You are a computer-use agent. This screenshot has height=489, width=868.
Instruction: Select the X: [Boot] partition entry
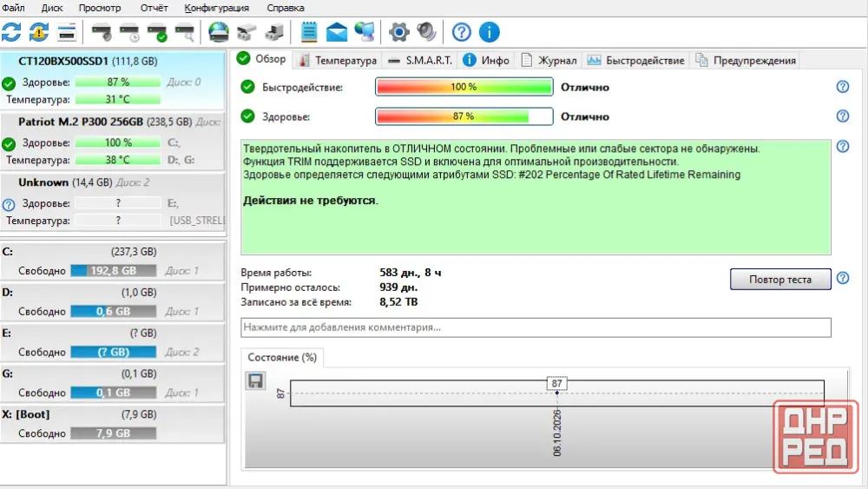[x=112, y=424]
